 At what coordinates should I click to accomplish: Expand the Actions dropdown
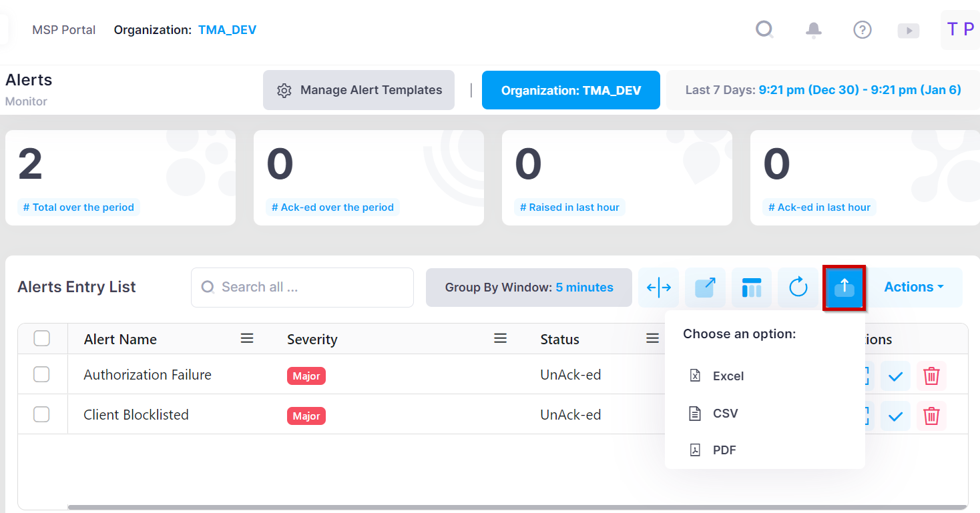point(914,287)
